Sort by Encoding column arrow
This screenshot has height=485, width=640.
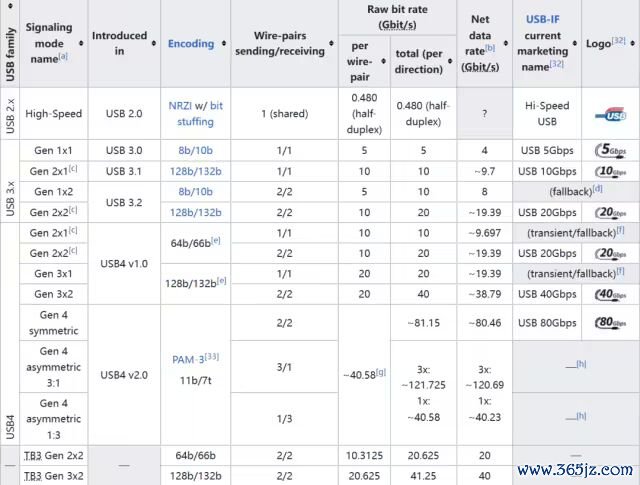(x=224, y=43)
